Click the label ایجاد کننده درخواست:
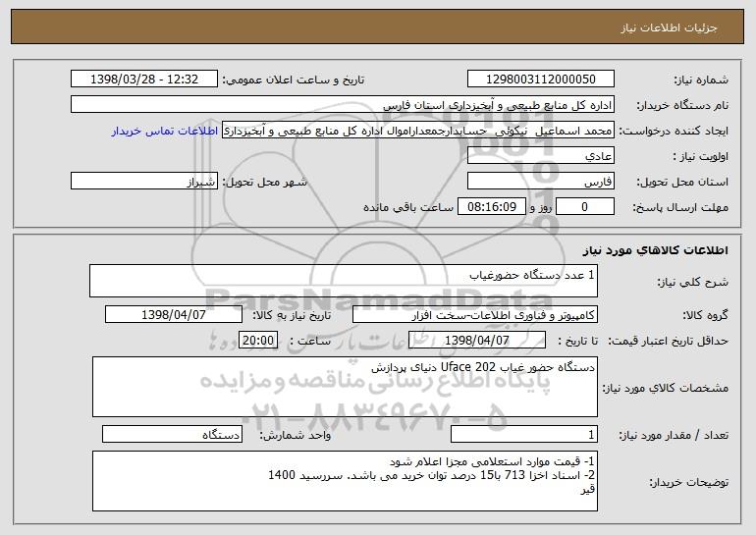This screenshot has height=535, width=756. [674, 132]
